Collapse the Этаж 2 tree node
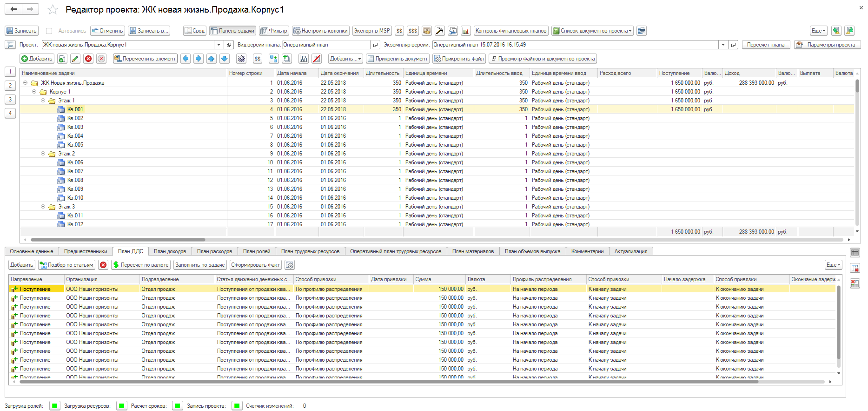The width and height of the screenshot is (868, 411). pos(43,154)
